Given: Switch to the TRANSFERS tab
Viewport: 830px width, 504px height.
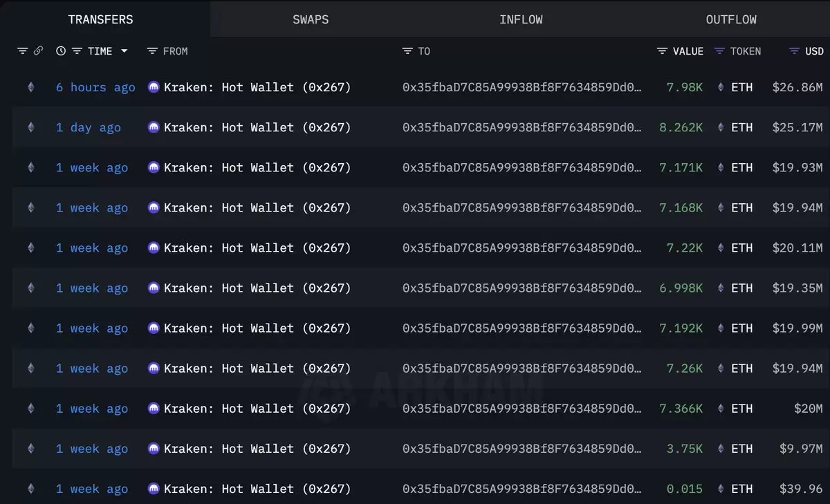Looking at the screenshot, I should (100, 19).
